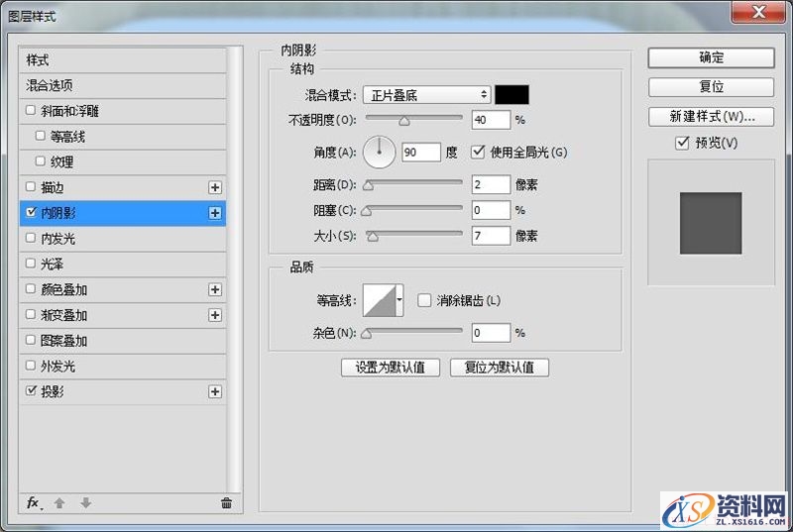The image size is (793, 532).
Task: Adjust the 角度 angle dial
Action: (x=380, y=153)
